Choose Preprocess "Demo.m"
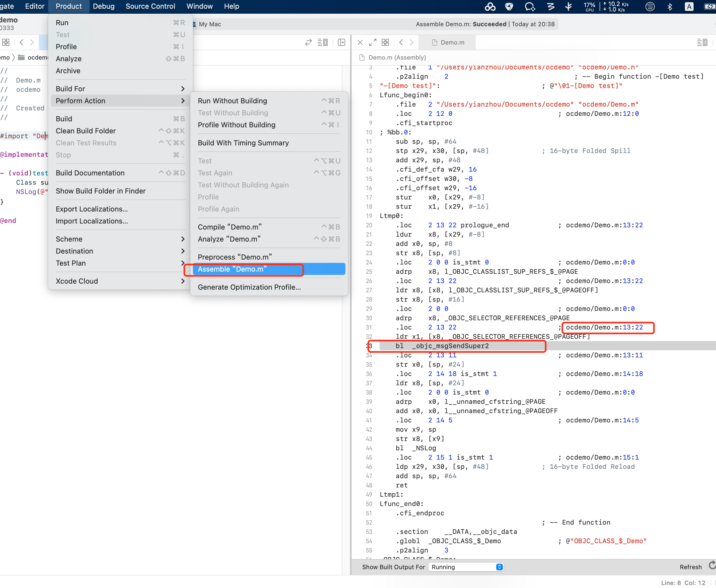This screenshot has height=588, width=716. pyautogui.click(x=269, y=257)
